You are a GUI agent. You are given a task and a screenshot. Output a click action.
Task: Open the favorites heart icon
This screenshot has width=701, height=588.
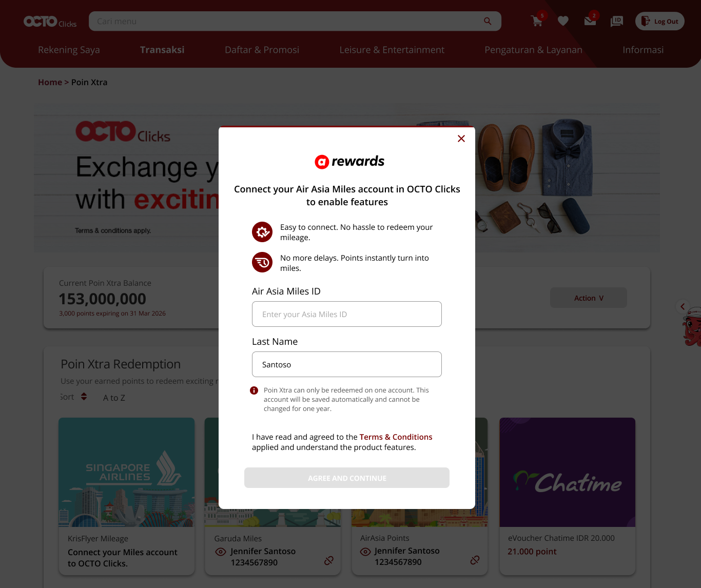click(x=563, y=21)
